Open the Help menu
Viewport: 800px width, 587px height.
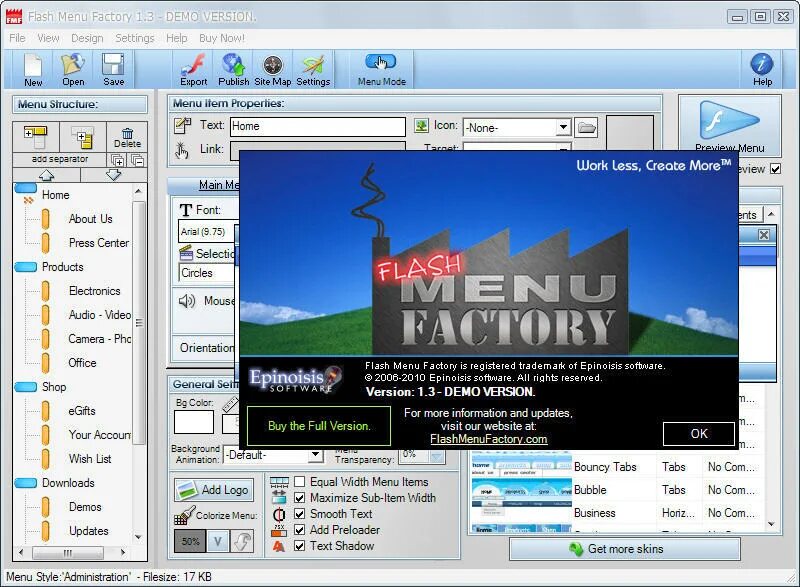click(x=177, y=38)
